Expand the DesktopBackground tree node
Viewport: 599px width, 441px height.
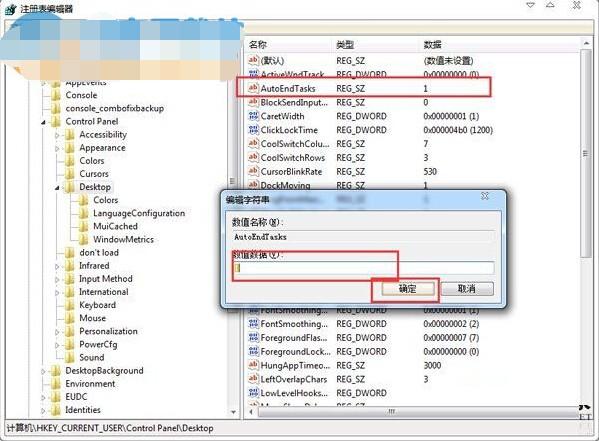[43, 371]
